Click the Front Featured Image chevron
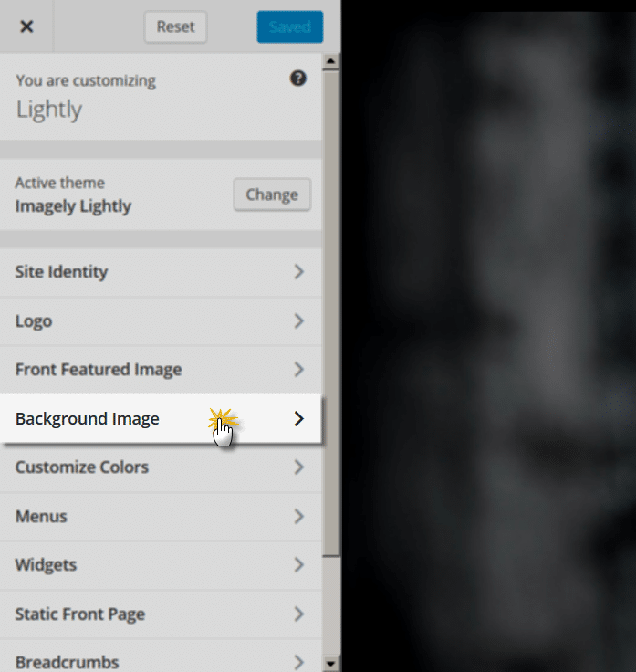This screenshot has width=636, height=672. (299, 370)
